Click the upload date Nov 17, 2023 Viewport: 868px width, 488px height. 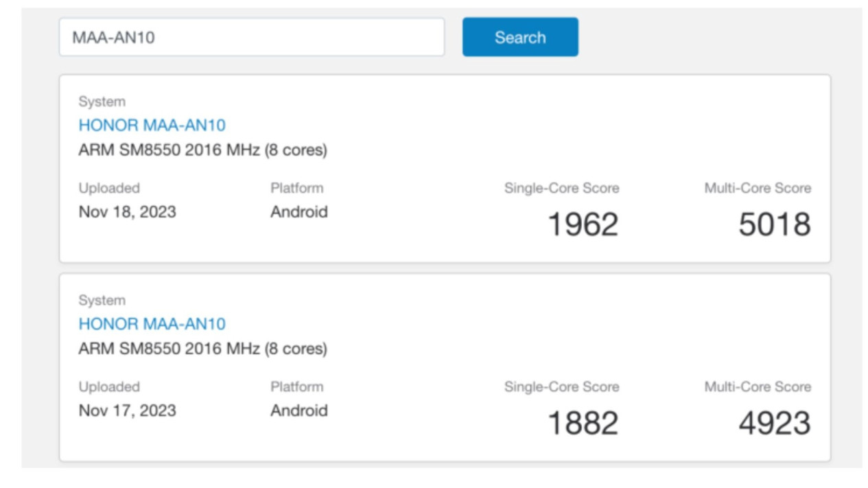[127, 411]
